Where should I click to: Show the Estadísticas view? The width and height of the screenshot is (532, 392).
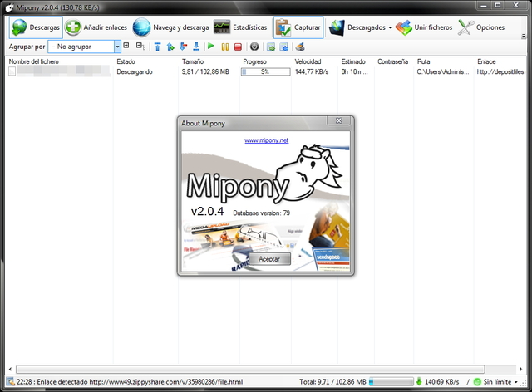240,27
